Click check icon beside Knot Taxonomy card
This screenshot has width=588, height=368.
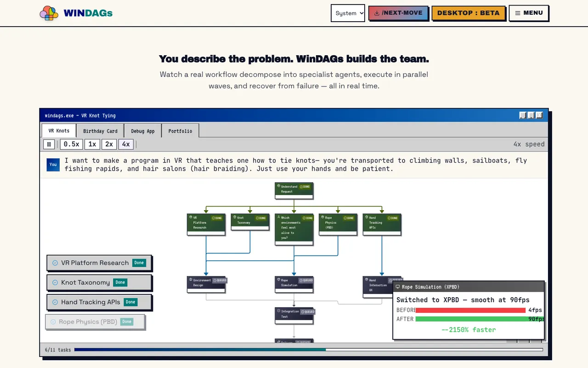(55, 282)
